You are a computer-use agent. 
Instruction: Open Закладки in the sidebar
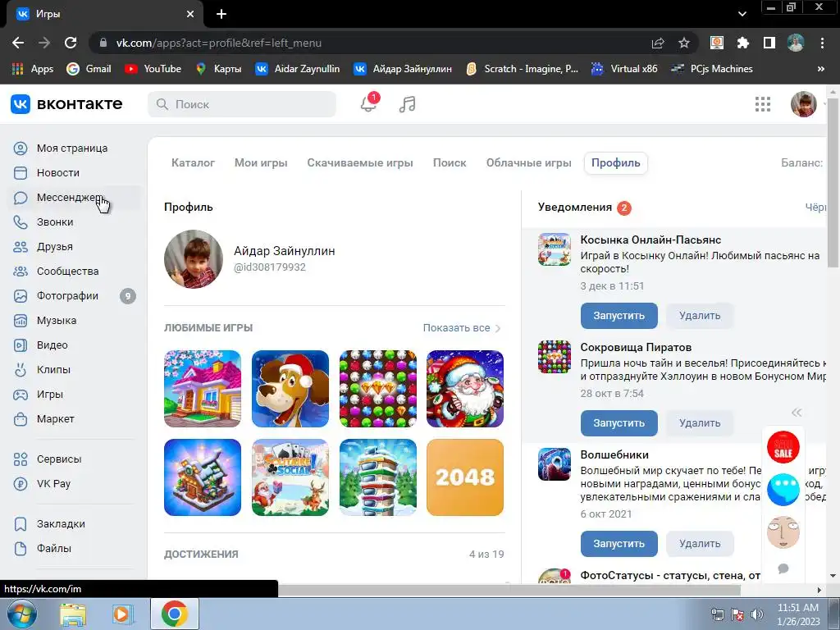61,524
